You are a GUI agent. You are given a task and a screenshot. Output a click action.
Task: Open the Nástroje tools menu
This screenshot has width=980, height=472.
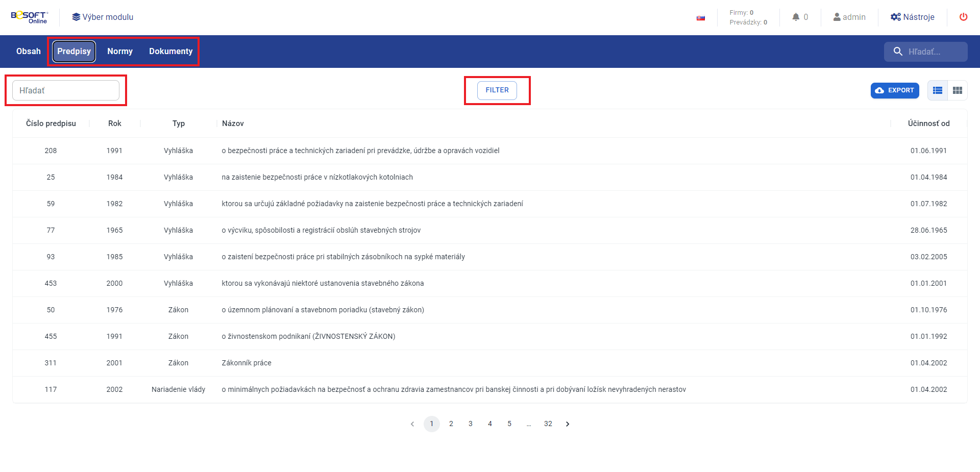(913, 17)
